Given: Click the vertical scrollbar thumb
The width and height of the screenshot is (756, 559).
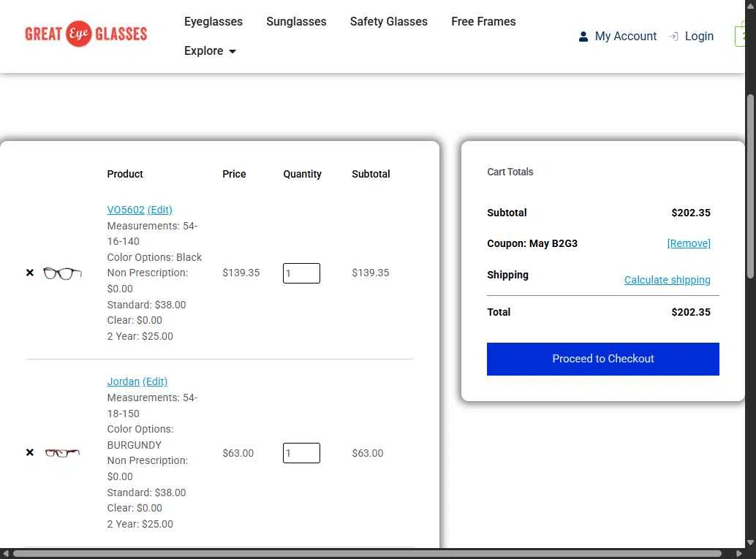Looking at the screenshot, I should 750,186.
